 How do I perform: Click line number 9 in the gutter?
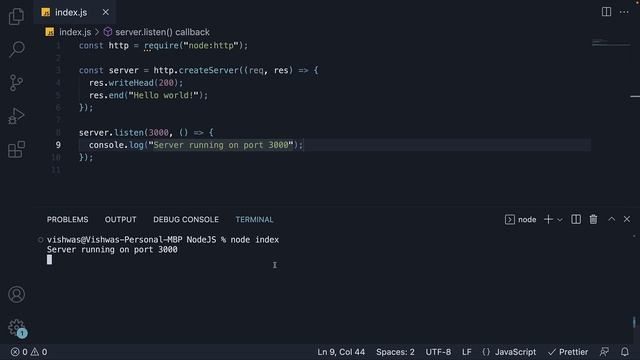coord(58,145)
